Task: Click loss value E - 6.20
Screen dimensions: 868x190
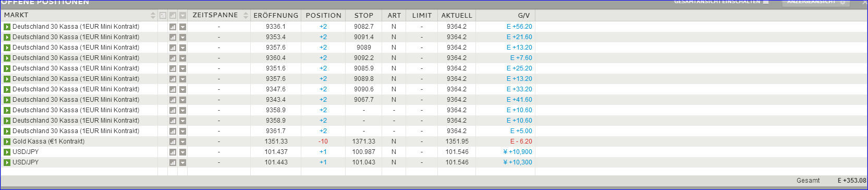Action: coord(521,141)
